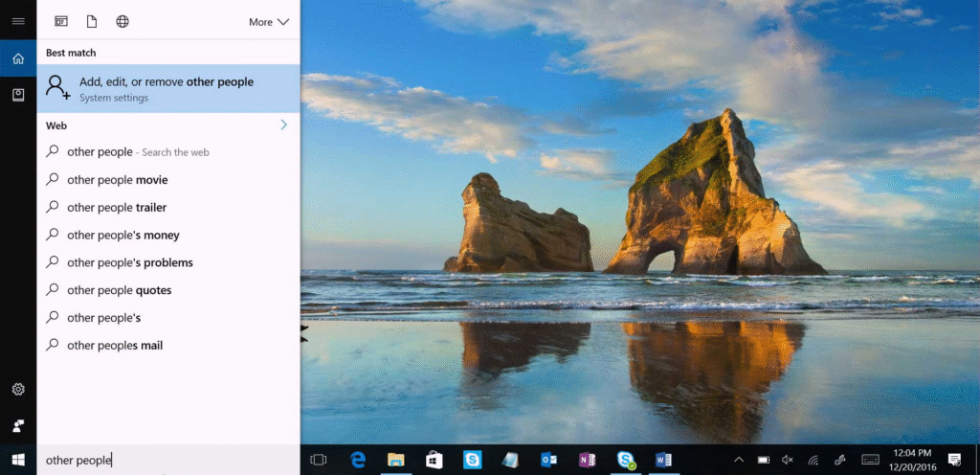Select "other people trailer" suggestion
Viewport: 980px width, 475px height.
coord(168,208)
